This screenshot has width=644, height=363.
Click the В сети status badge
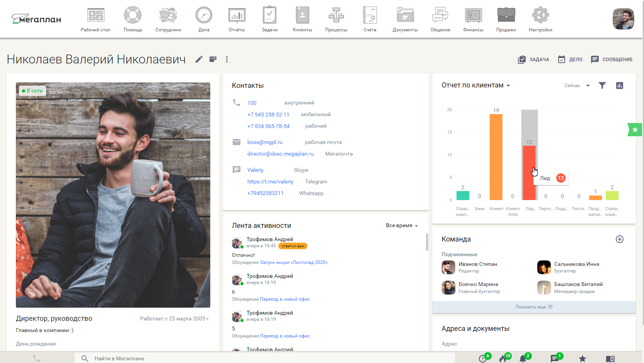pos(32,91)
